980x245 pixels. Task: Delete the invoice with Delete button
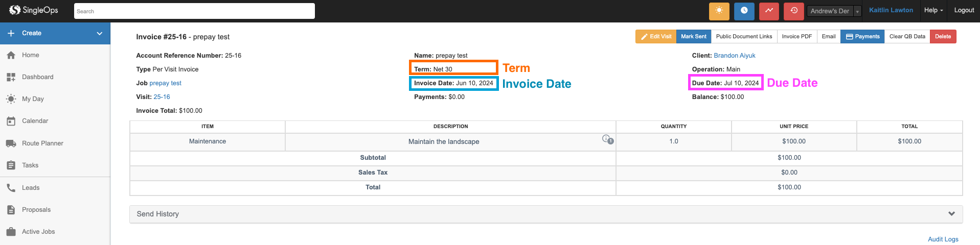[x=943, y=37]
